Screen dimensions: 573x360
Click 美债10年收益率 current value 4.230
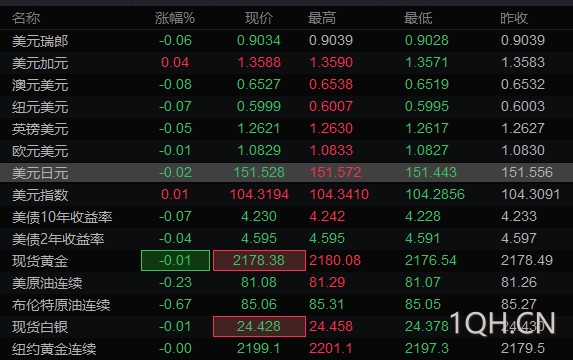259,216
